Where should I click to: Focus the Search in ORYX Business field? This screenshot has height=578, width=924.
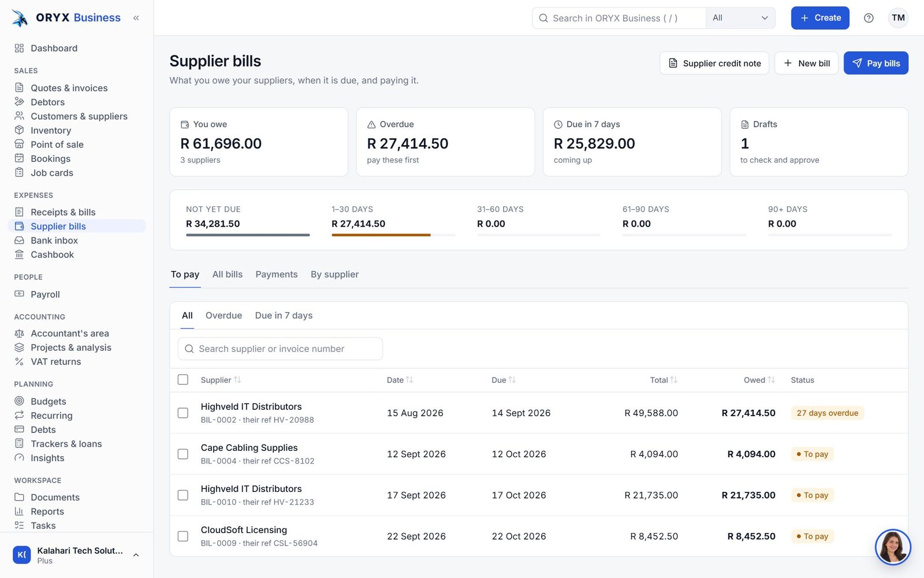click(x=619, y=18)
